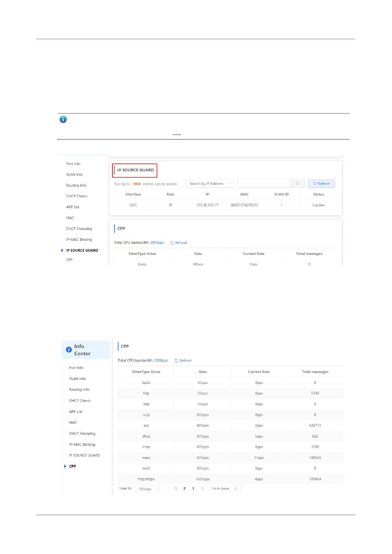This screenshot has height=554, width=392.
Task: Click the lacp row name
Action: click(x=146, y=415)
